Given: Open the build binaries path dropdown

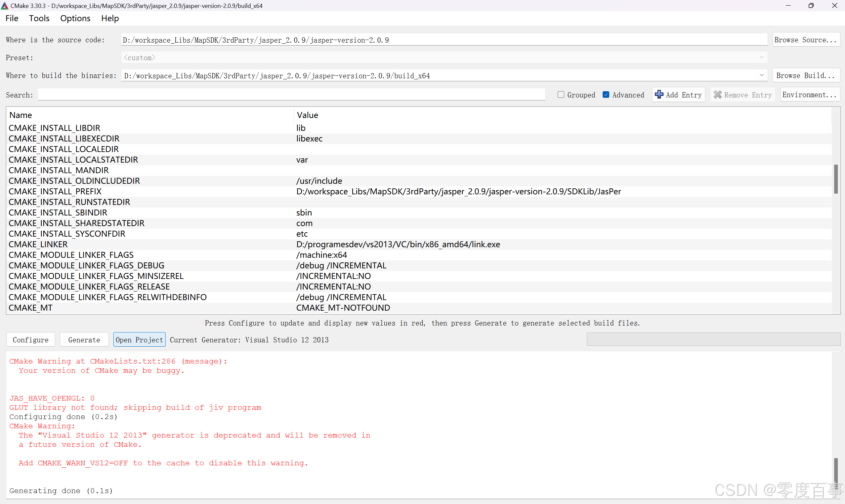Looking at the screenshot, I should click(761, 75).
